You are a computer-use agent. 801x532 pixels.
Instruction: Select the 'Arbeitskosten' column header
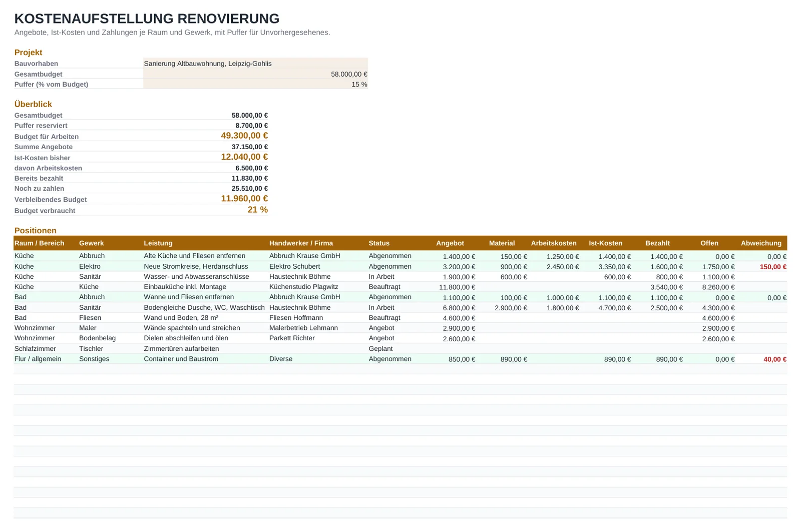[554, 243]
